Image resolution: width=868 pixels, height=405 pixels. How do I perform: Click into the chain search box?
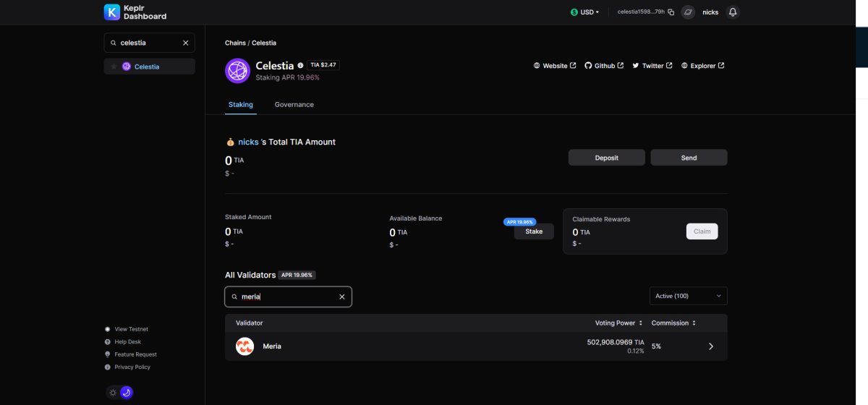click(x=150, y=43)
